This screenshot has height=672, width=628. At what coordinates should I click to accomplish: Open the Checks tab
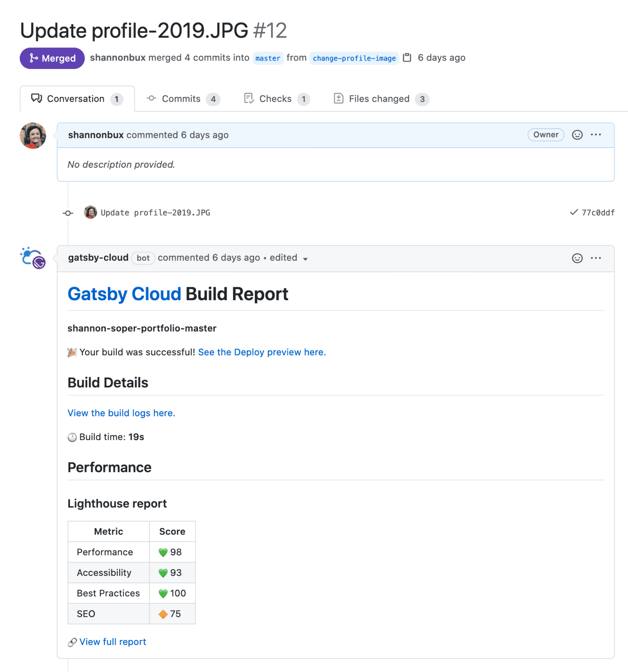277,99
